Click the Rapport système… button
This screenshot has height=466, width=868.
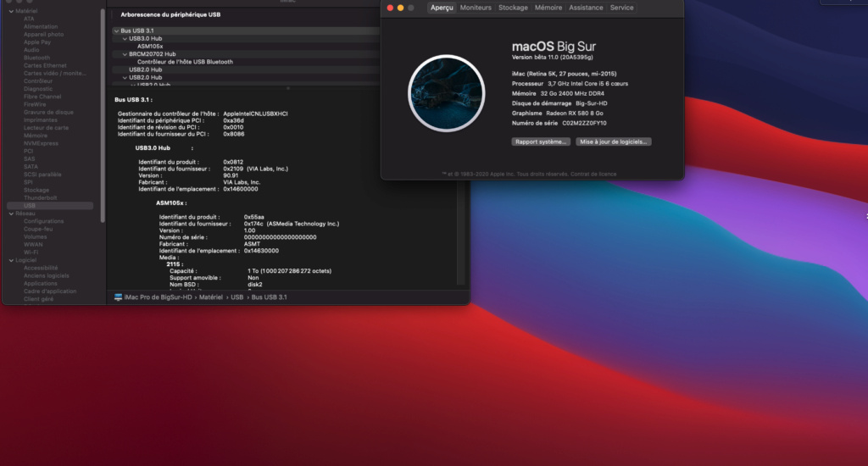pyautogui.click(x=541, y=141)
